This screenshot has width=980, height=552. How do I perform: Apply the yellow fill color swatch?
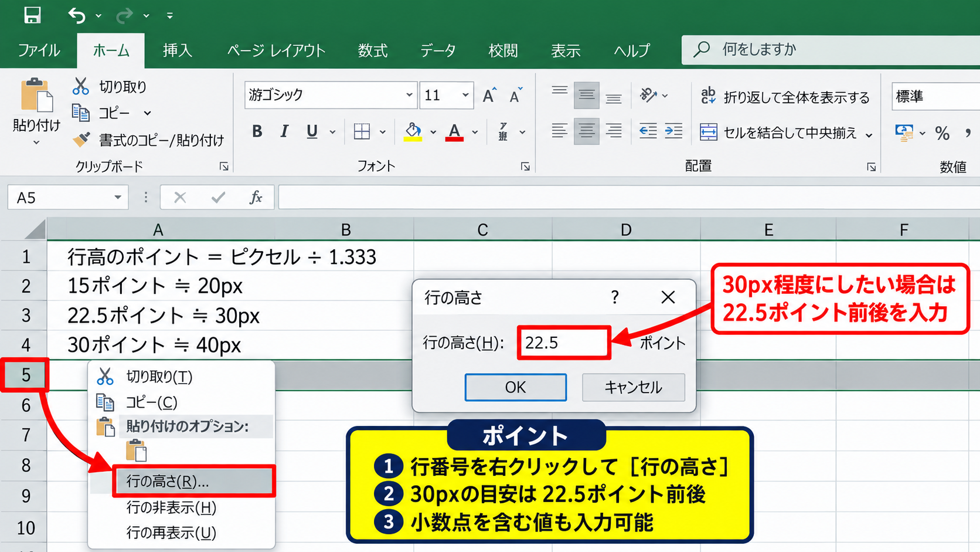(413, 131)
